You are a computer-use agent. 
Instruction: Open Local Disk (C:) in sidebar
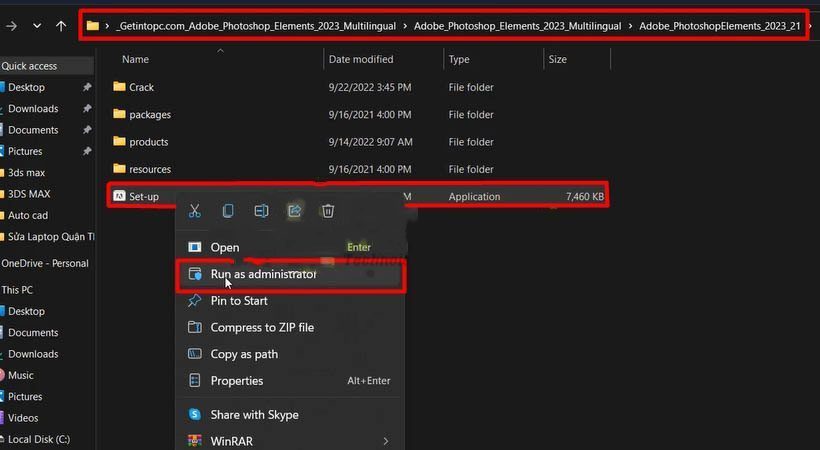tap(39, 440)
